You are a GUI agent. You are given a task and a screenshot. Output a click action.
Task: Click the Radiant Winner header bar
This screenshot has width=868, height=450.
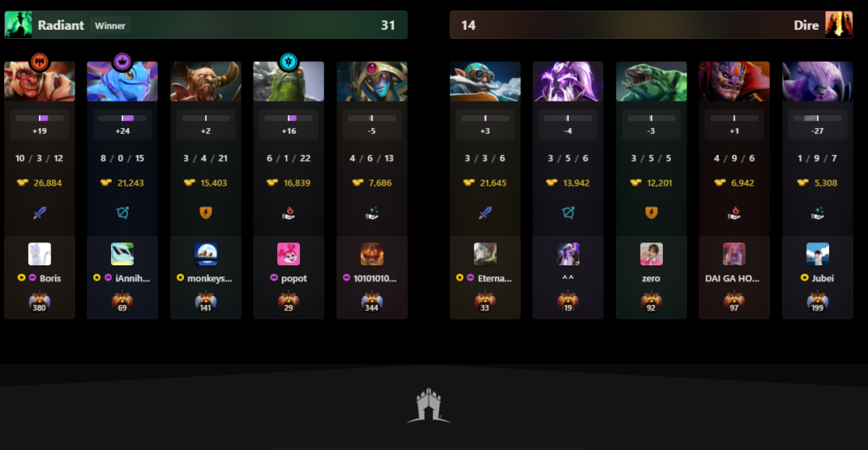(x=206, y=25)
